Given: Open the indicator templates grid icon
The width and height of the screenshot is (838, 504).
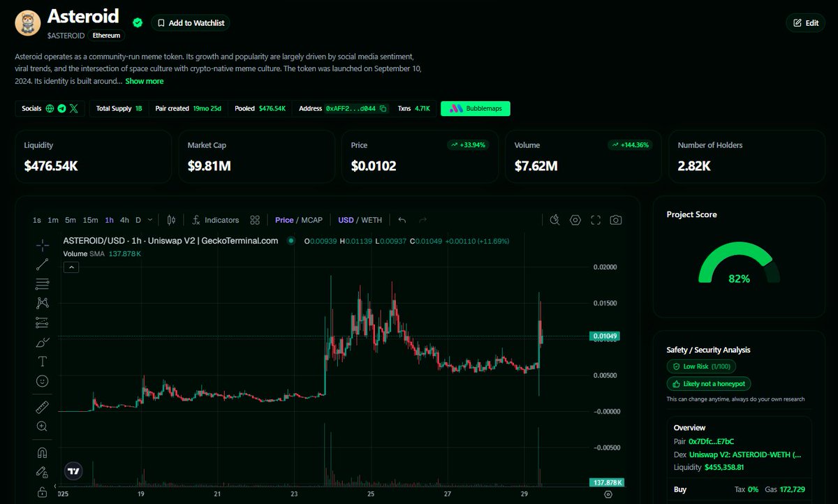Looking at the screenshot, I should click(255, 220).
